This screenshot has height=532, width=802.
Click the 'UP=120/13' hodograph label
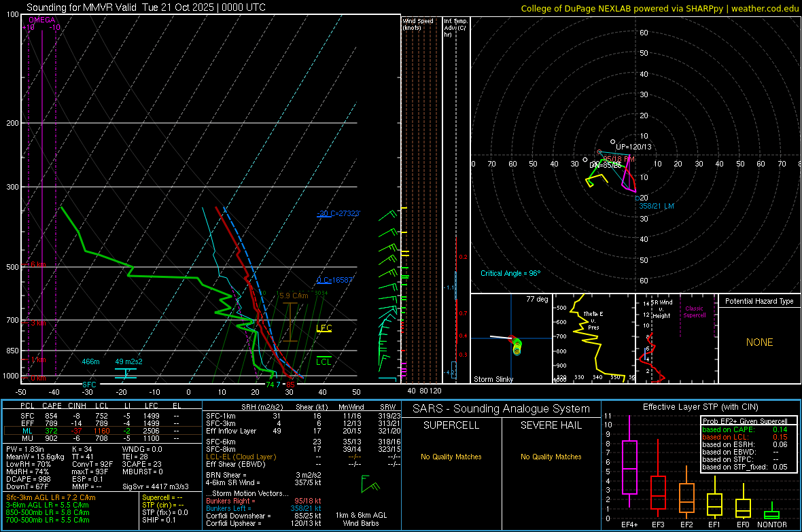pos(633,147)
